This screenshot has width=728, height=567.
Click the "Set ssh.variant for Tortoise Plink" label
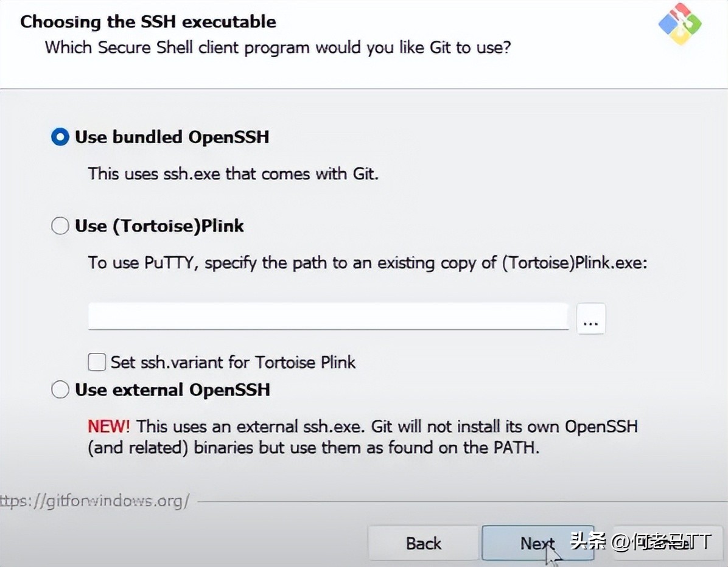click(233, 363)
